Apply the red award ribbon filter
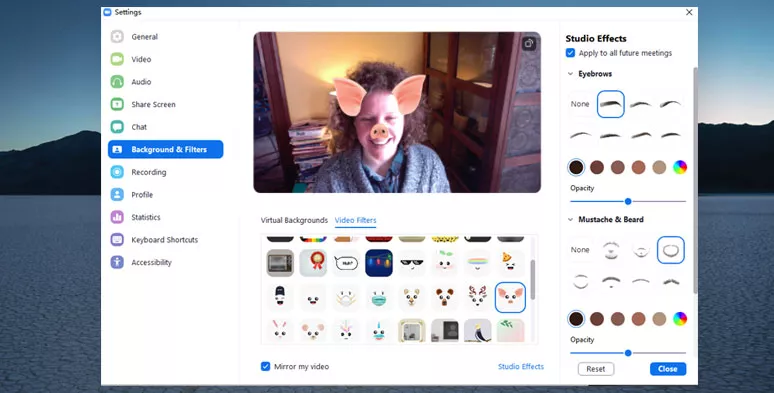The height and width of the screenshot is (393, 774). 313,263
